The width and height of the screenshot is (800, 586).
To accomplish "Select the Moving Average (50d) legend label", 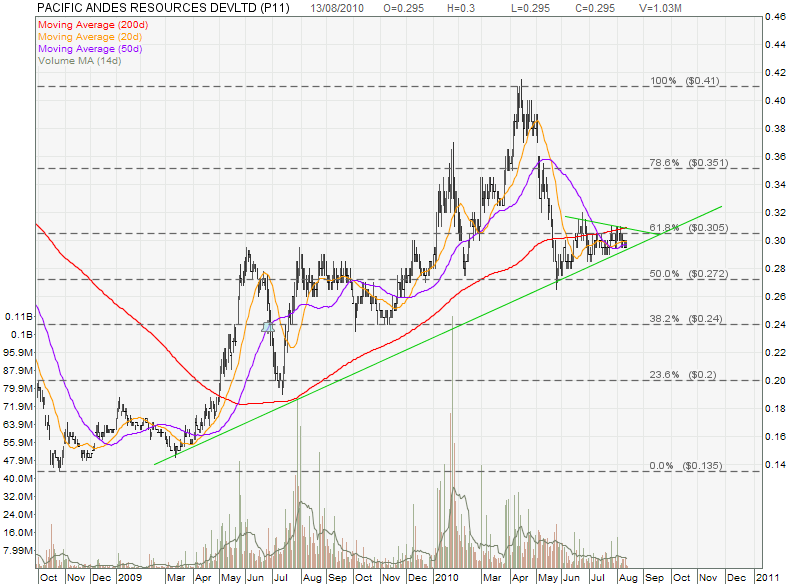I will point(90,49).
